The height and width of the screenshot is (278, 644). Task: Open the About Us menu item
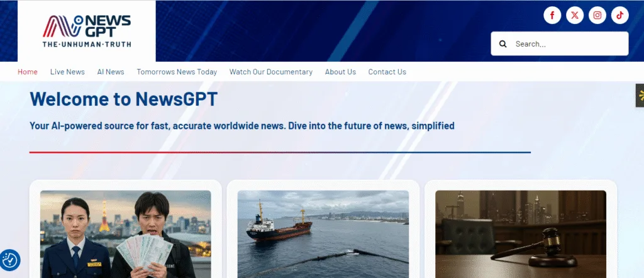[340, 72]
